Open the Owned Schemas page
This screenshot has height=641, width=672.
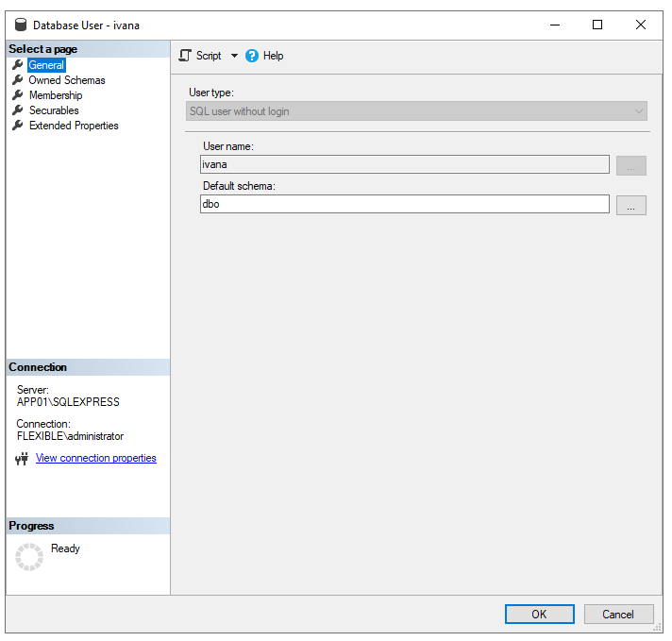click(x=67, y=80)
